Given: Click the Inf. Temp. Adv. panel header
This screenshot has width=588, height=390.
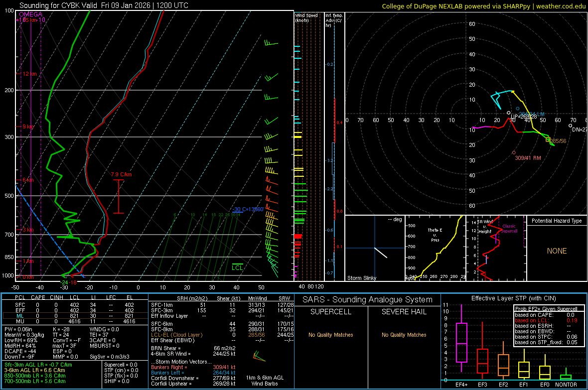Looking at the screenshot, I should tap(334, 20).
